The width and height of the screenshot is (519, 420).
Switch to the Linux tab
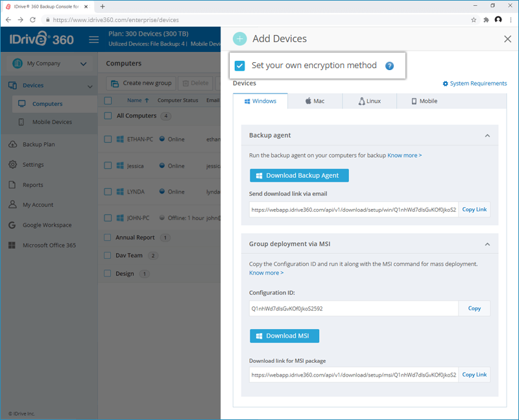(x=370, y=101)
